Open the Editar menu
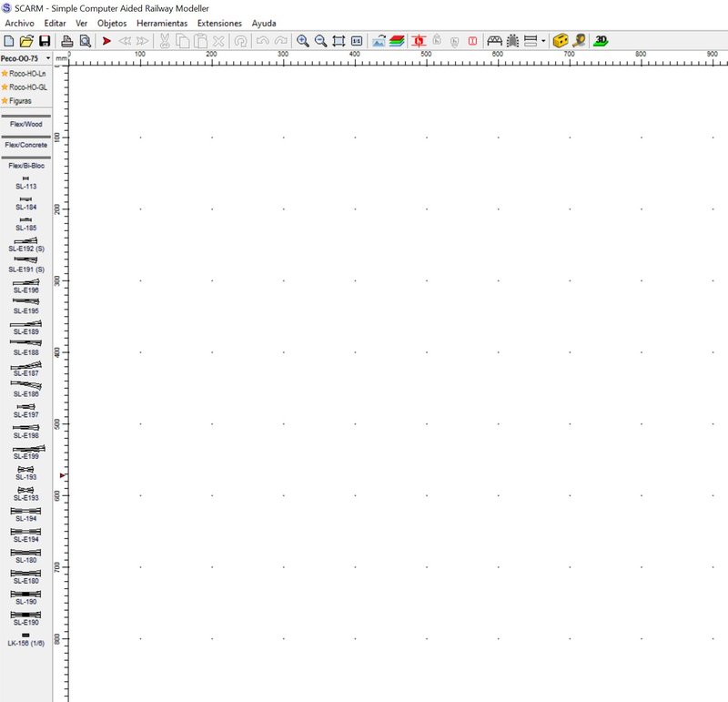The width and height of the screenshot is (728, 702). click(x=55, y=24)
